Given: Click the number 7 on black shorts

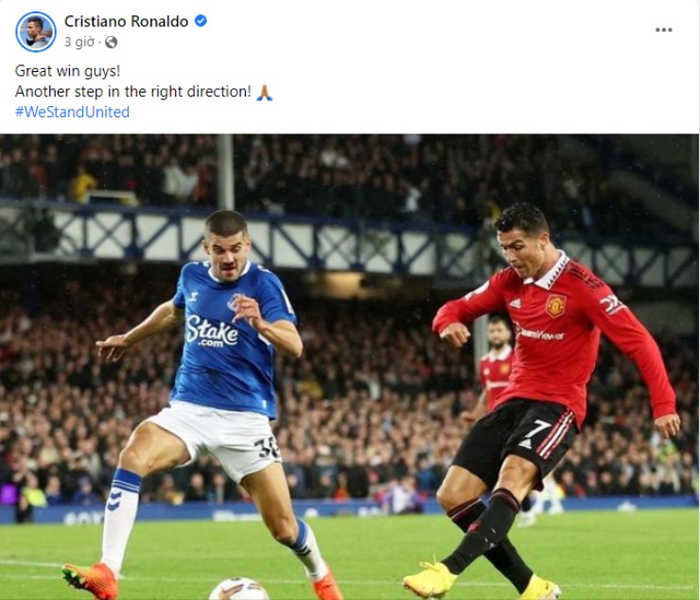Looking at the screenshot, I should click(537, 430).
